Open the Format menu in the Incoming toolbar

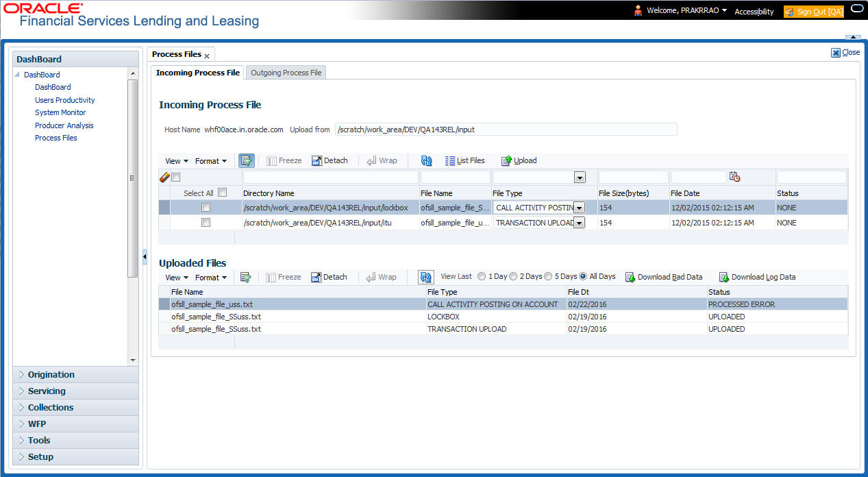[x=210, y=161]
